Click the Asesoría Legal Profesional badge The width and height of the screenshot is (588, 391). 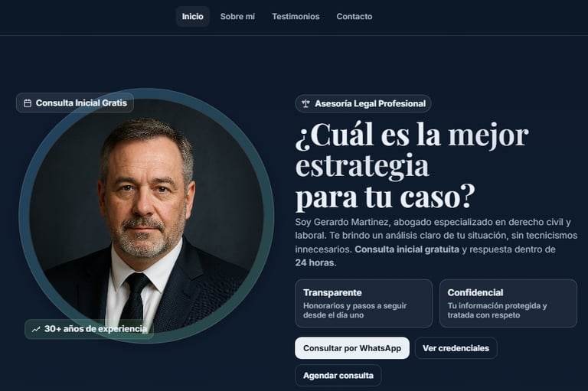(x=363, y=104)
